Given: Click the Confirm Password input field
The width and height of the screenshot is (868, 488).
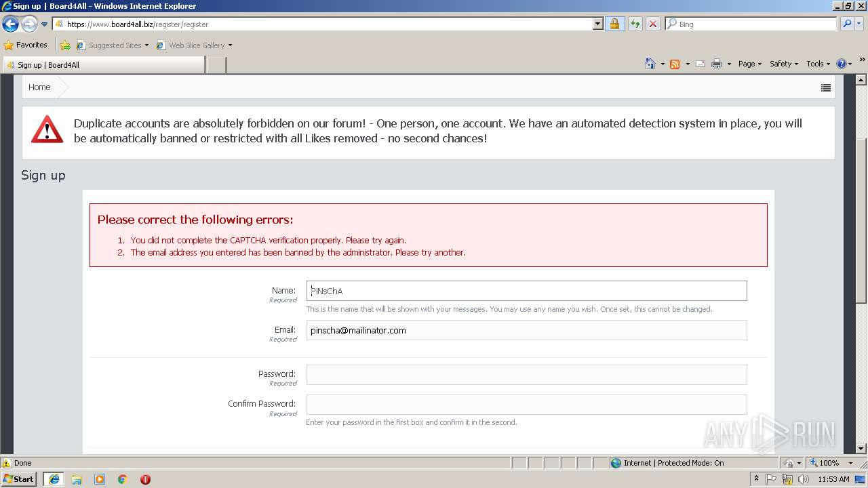Looking at the screenshot, I should [x=526, y=405].
